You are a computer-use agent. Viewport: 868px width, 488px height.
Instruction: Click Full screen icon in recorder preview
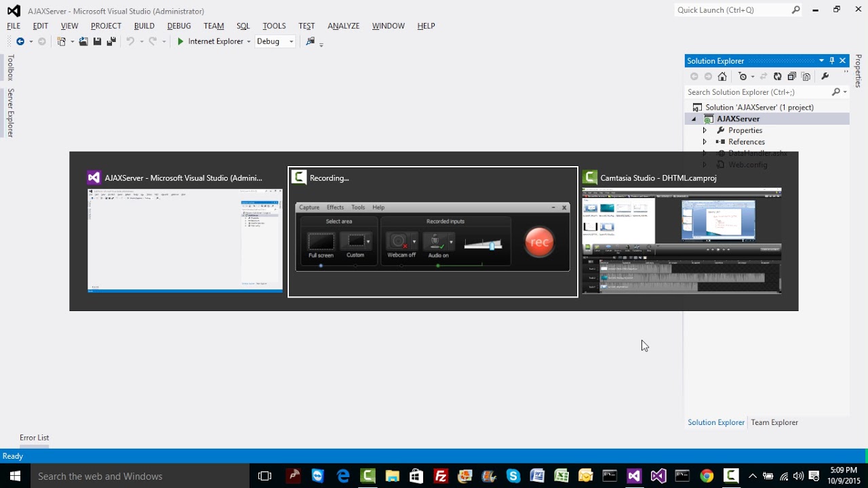point(321,241)
